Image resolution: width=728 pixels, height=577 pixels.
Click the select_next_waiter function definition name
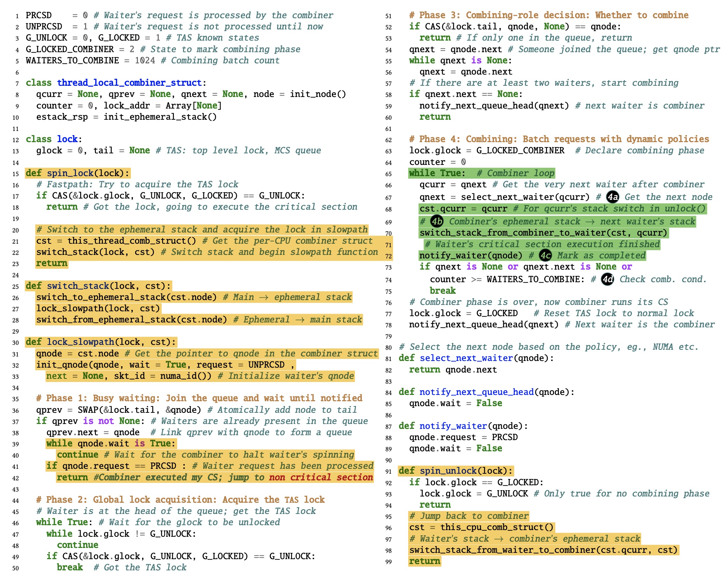coord(466,358)
